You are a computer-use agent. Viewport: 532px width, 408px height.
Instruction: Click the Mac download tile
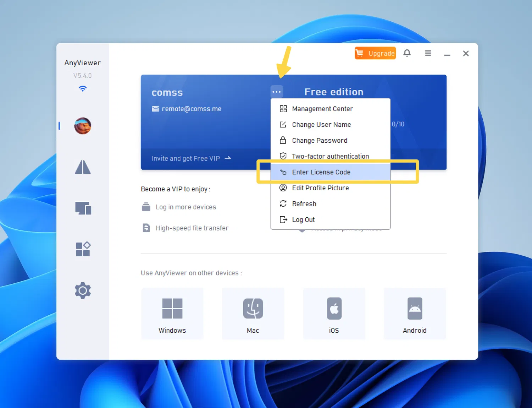(x=253, y=314)
